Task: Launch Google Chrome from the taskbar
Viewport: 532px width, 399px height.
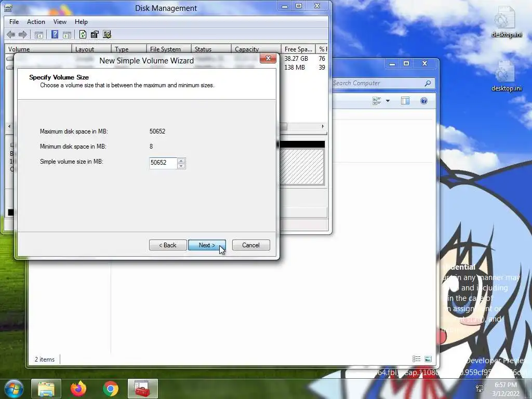Action: pyautogui.click(x=111, y=389)
